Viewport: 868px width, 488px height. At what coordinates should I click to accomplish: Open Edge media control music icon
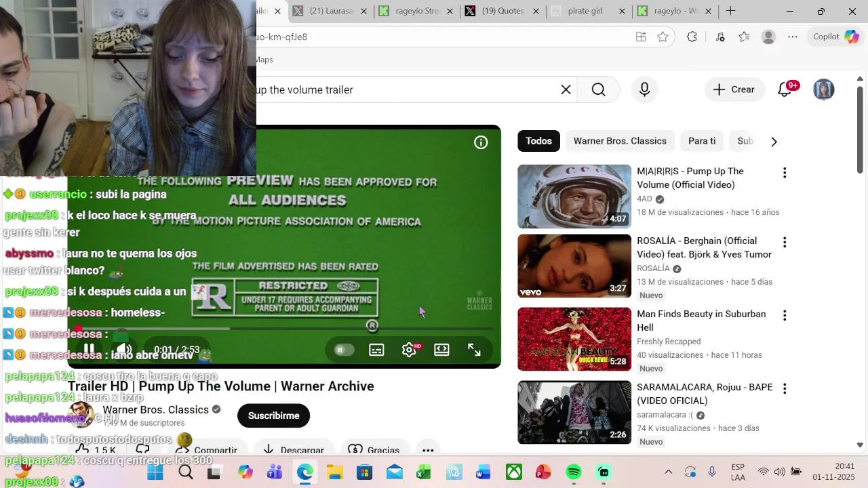click(x=720, y=37)
